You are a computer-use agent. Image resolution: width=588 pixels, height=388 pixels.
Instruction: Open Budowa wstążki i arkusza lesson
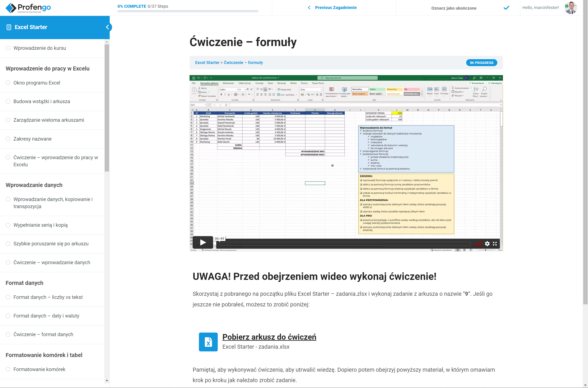[x=42, y=101]
